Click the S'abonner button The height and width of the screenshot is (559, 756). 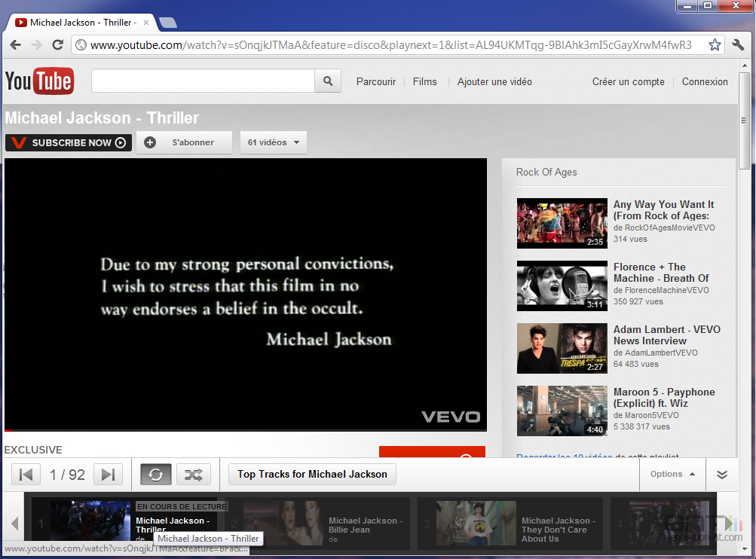coord(184,142)
